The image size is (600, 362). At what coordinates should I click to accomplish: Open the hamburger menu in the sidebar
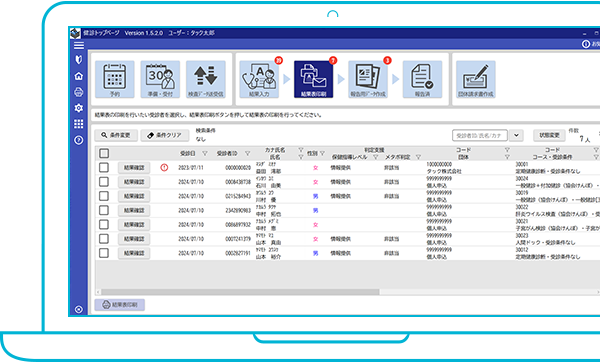pos(79,45)
